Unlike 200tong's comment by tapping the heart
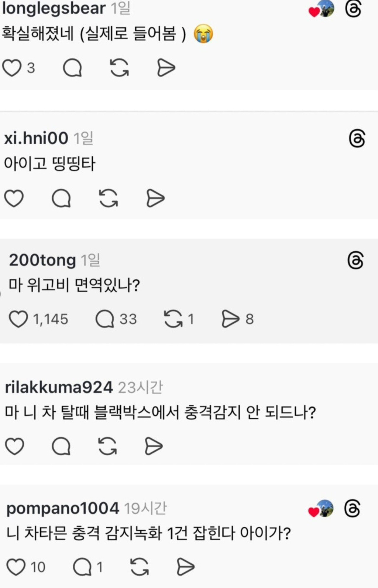This screenshot has width=378, height=588. (18, 319)
